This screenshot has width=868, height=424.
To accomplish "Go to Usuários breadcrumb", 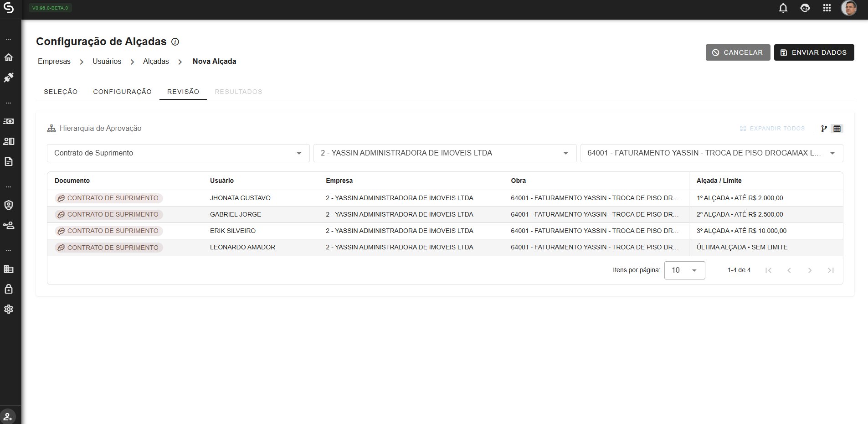I will (107, 62).
